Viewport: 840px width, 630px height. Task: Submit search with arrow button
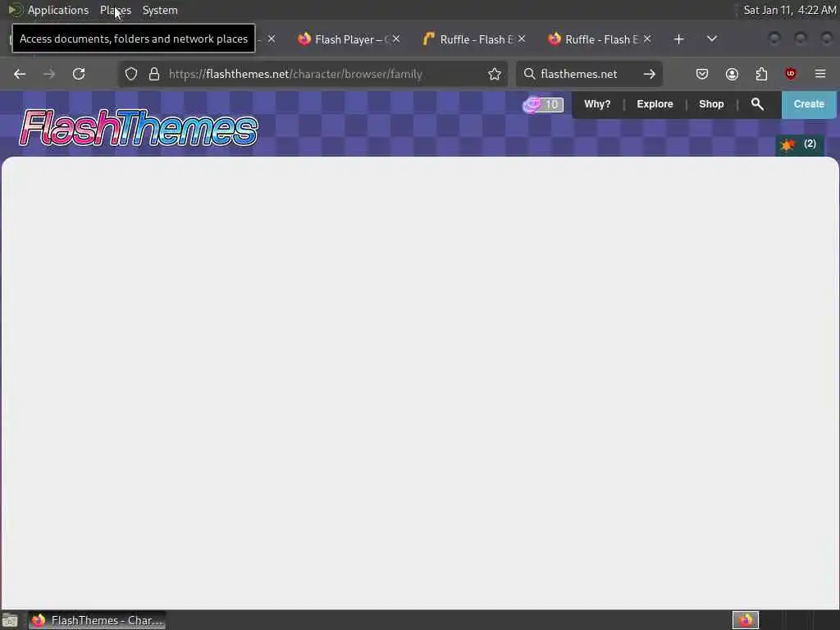650,74
